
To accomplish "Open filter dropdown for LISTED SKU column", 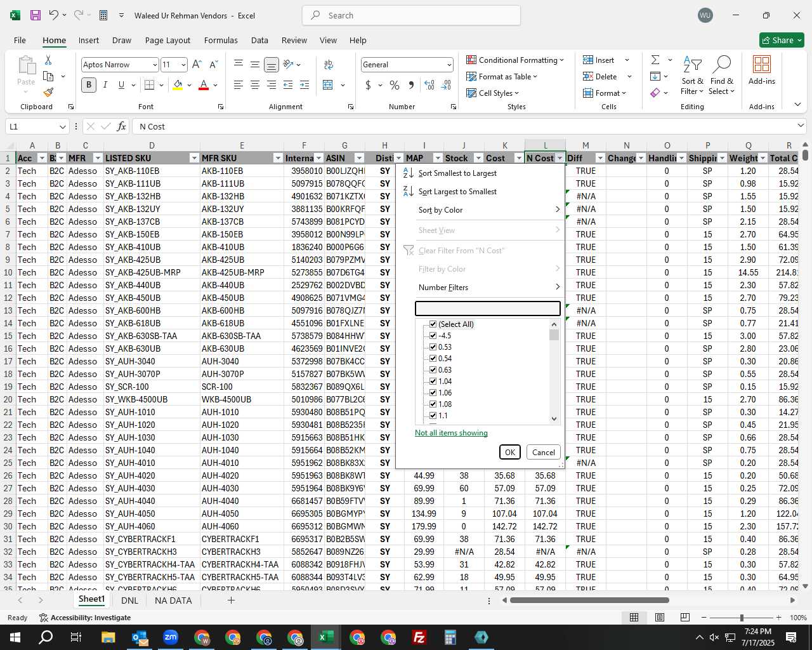I will [193, 158].
